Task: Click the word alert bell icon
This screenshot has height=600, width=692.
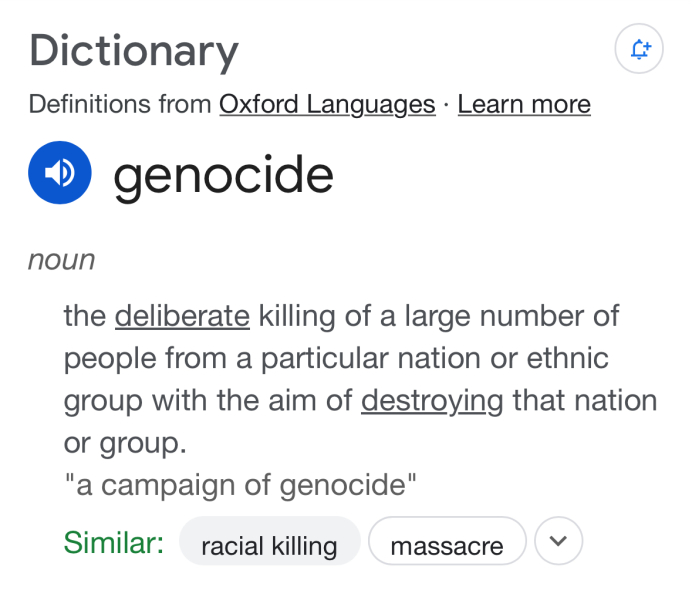Action: click(x=639, y=49)
